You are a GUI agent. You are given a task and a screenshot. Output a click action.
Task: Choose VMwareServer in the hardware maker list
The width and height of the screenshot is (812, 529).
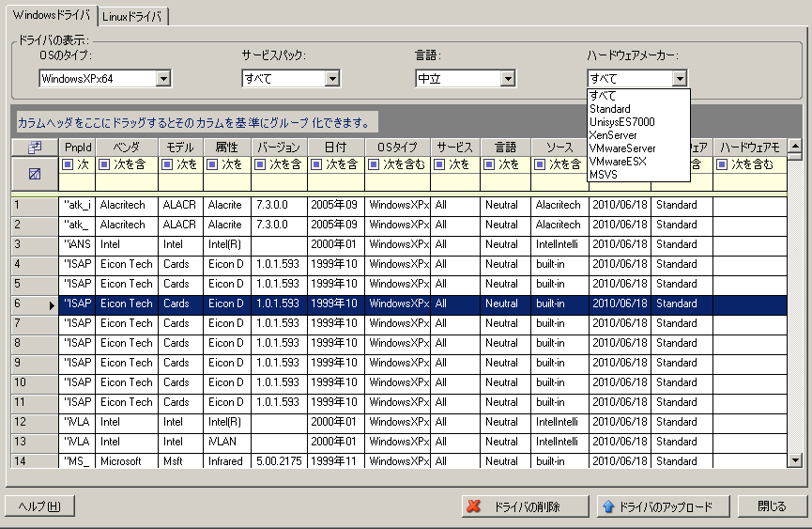(x=638, y=148)
